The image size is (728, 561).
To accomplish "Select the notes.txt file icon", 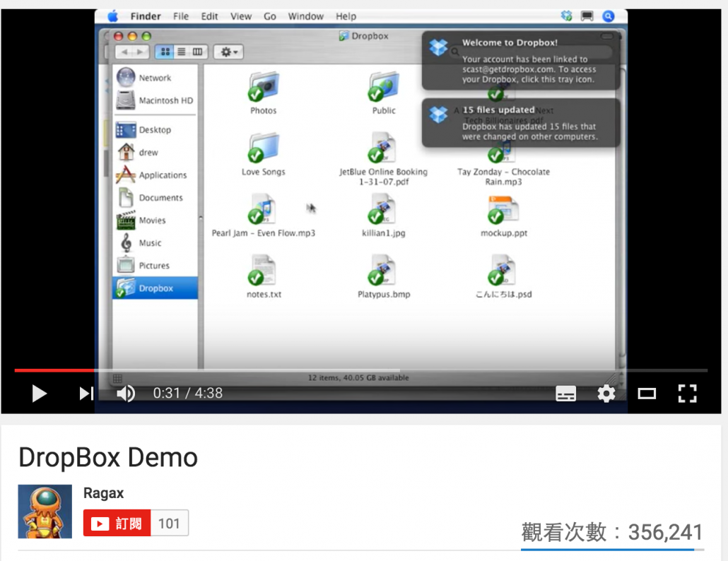I will point(263,271).
